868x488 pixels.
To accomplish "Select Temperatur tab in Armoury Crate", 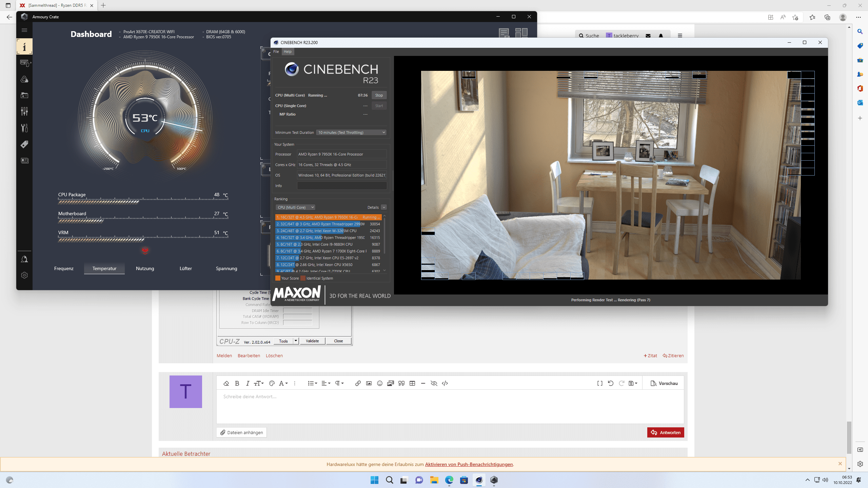I will click(104, 268).
